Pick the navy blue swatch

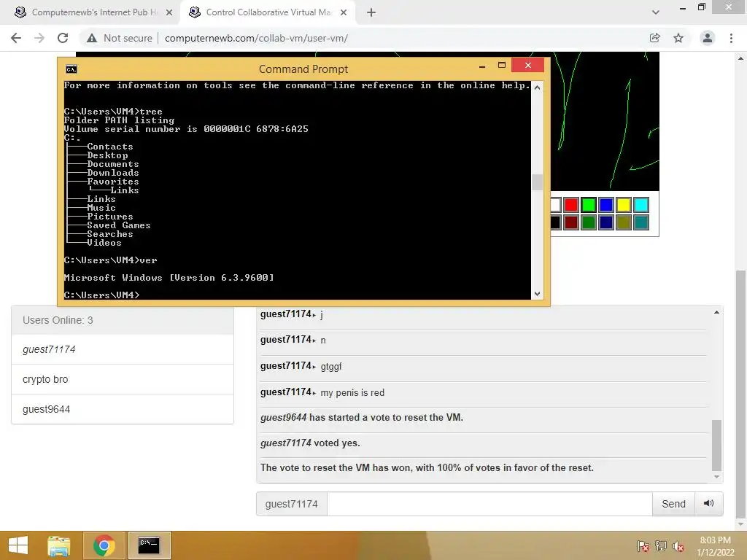(x=606, y=222)
